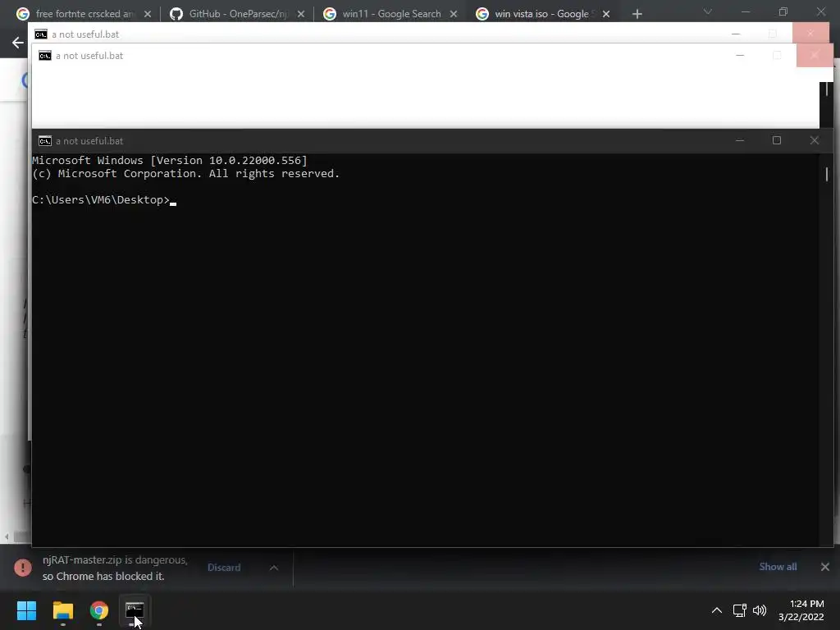Image resolution: width=840 pixels, height=630 pixels.
Task: Click the Google favicon on the win11 tab
Action: tap(330, 14)
